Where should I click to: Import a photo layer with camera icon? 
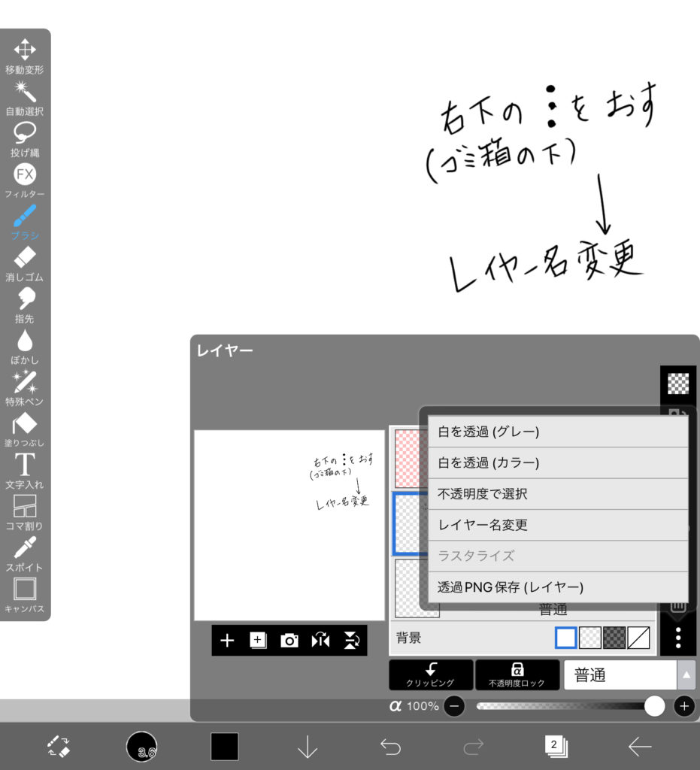point(289,641)
